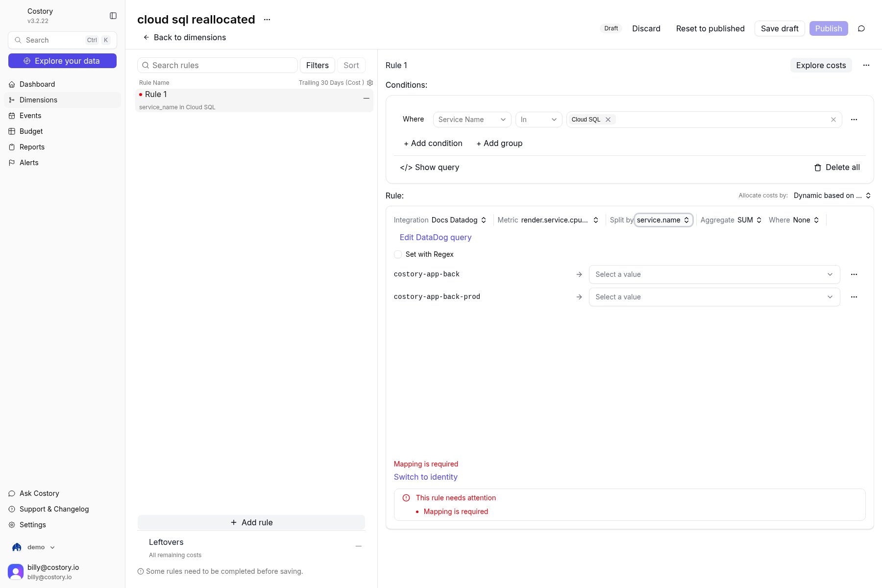
Task: Click Save draft button
Action: 780,28
